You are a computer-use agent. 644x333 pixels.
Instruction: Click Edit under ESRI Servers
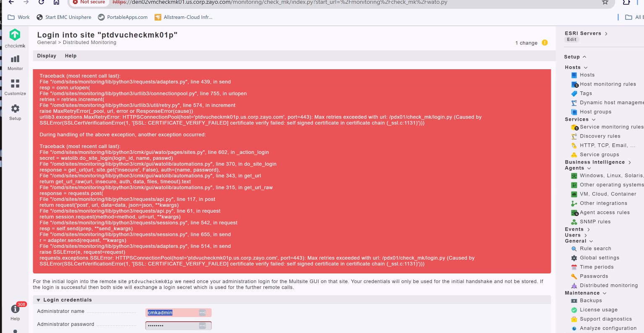[571, 39]
